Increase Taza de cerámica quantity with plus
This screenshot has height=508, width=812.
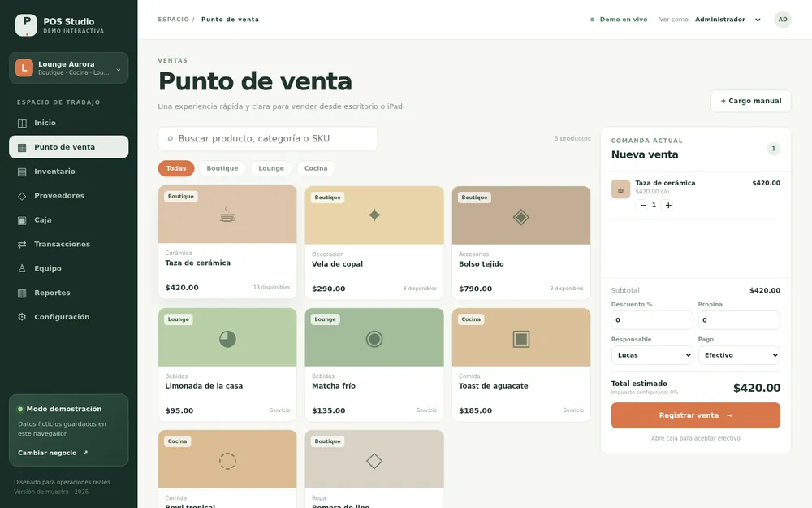(668, 206)
